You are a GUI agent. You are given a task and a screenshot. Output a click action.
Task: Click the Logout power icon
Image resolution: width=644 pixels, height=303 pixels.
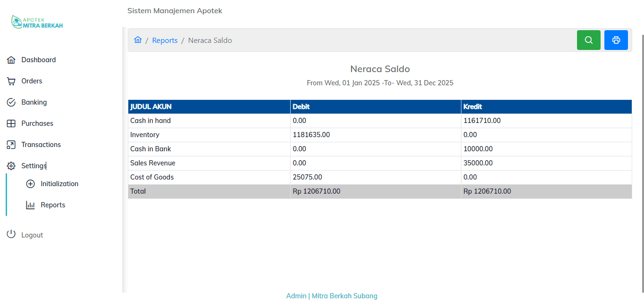coord(11,235)
